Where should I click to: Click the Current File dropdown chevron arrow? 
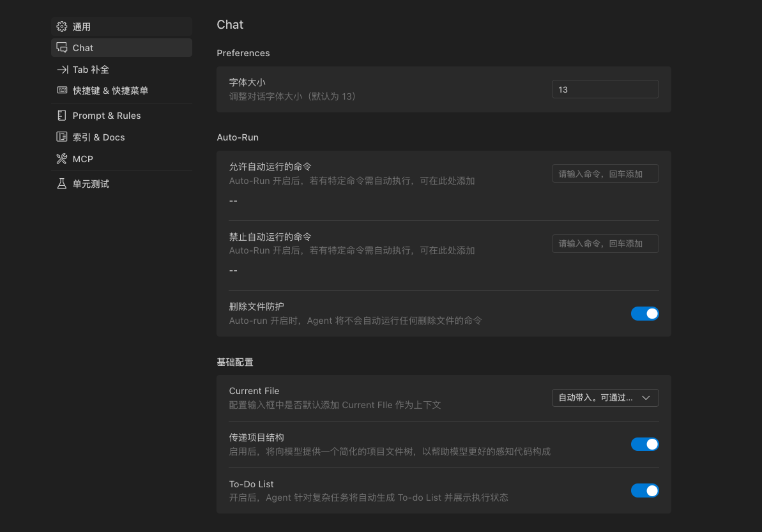[x=646, y=398]
